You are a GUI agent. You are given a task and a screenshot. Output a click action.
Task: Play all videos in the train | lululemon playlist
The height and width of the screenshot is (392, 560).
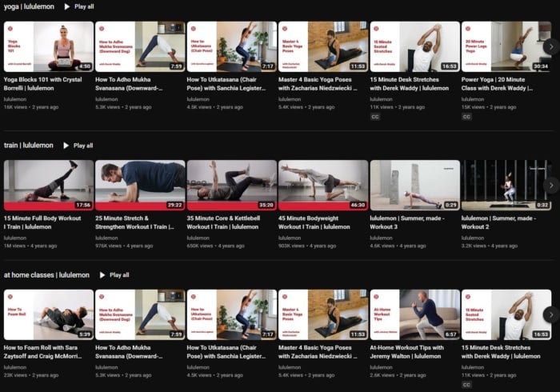[x=78, y=146]
